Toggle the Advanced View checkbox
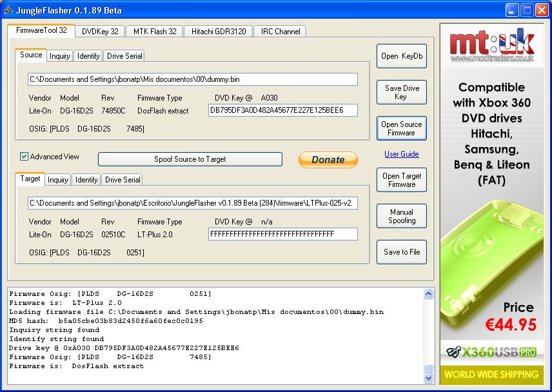The width and height of the screenshot is (552, 392). point(24,156)
